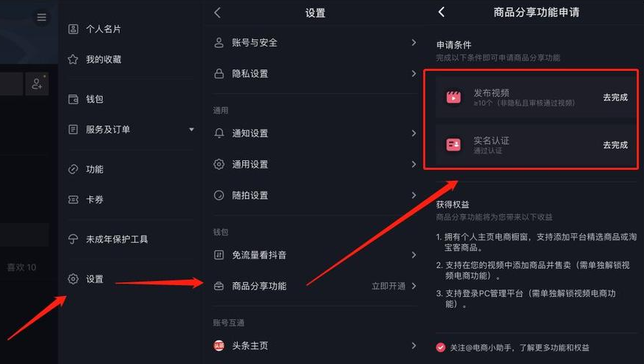Open 账号与安全 chevron
The height and width of the screenshot is (364, 644).
tap(414, 43)
